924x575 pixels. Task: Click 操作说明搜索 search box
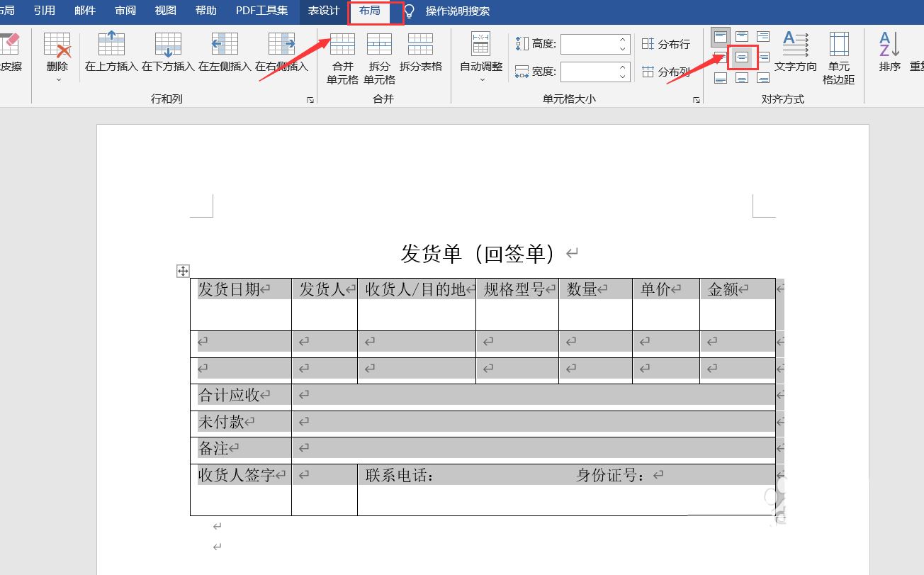tap(457, 11)
